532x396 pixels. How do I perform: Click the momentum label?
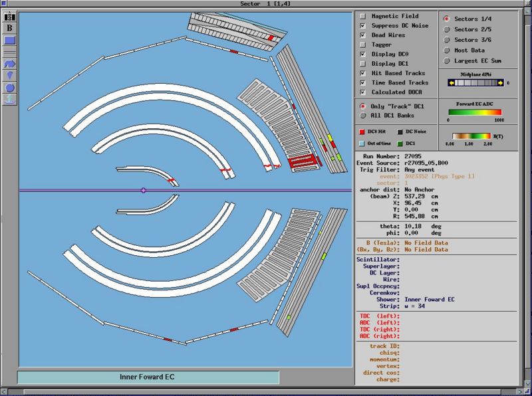(385, 359)
